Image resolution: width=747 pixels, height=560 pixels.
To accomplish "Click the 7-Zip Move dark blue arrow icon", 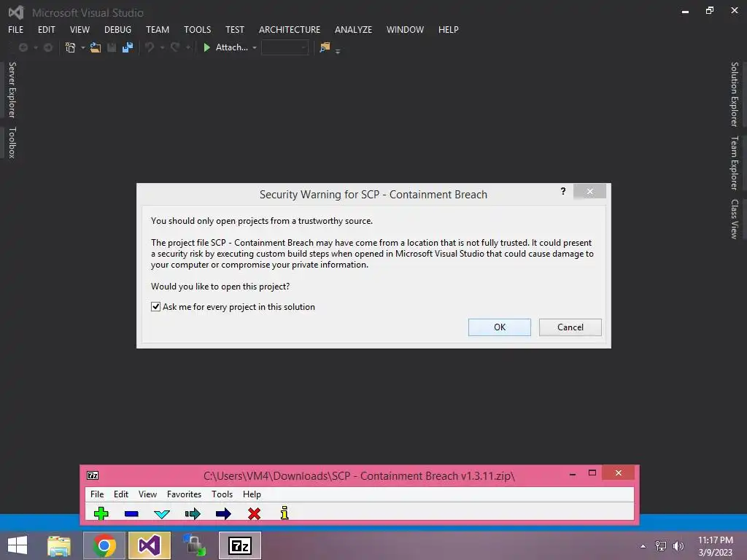I will point(223,514).
